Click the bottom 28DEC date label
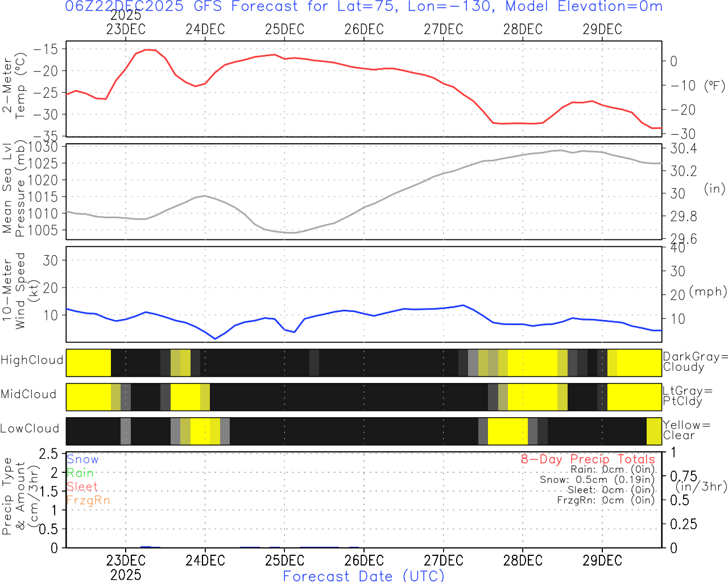The width and height of the screenshot is (728, 582). point(523,560)
